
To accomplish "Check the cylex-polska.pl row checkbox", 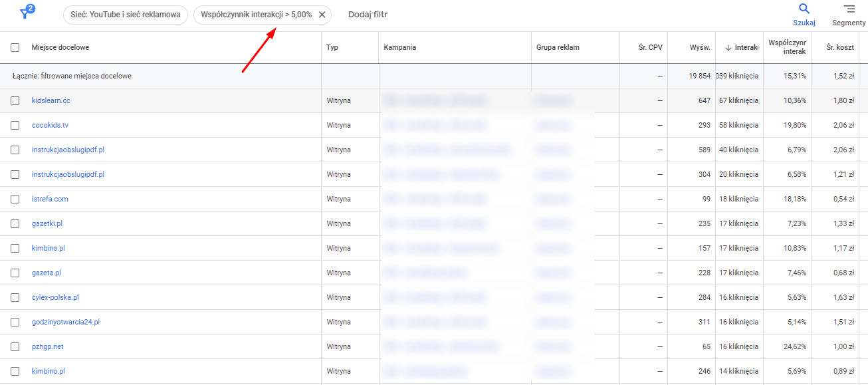I will (15, 297).
